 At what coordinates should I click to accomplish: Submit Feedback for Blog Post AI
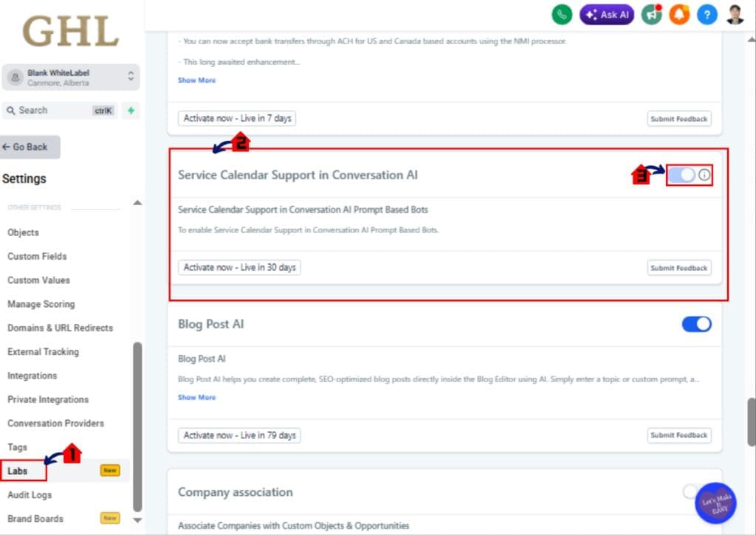[678, 435]
